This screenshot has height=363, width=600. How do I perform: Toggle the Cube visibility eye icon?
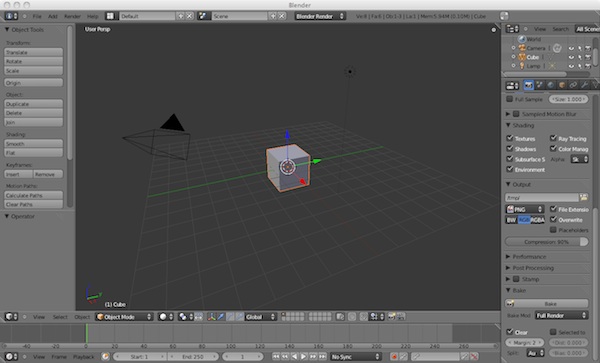571,57
